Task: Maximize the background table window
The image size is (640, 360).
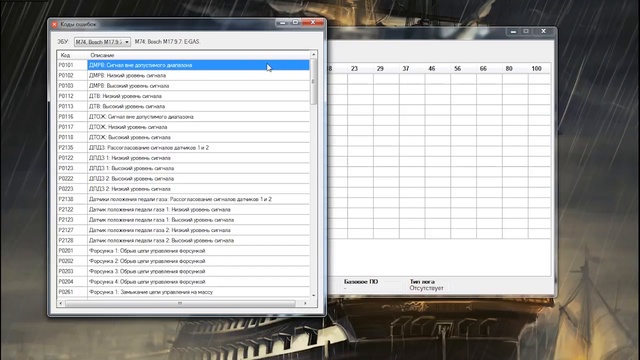Action: coord(526,31)
